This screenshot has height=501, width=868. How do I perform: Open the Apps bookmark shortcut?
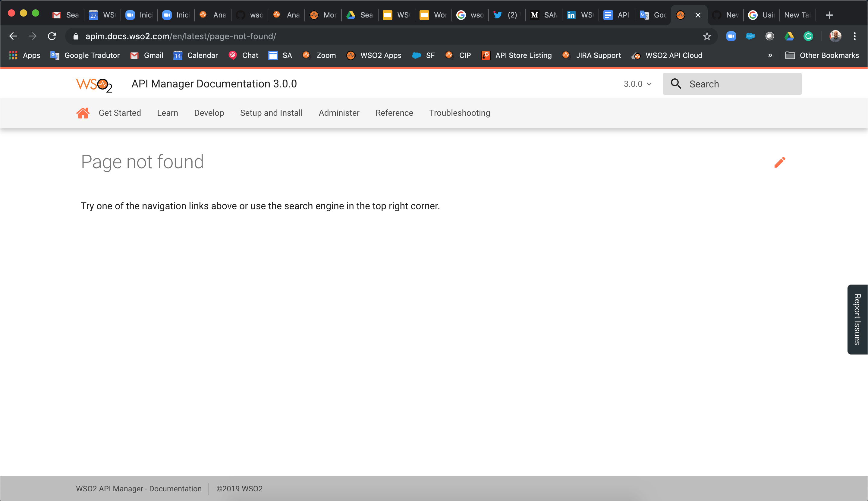point(25,55)
